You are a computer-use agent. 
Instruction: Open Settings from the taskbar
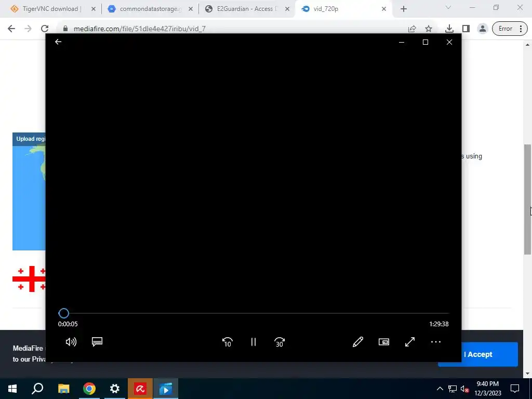(x=115, y=389)
